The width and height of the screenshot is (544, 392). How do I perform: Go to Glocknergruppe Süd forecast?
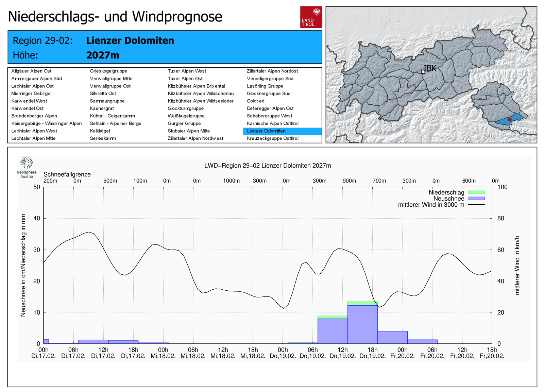(268, 93)
